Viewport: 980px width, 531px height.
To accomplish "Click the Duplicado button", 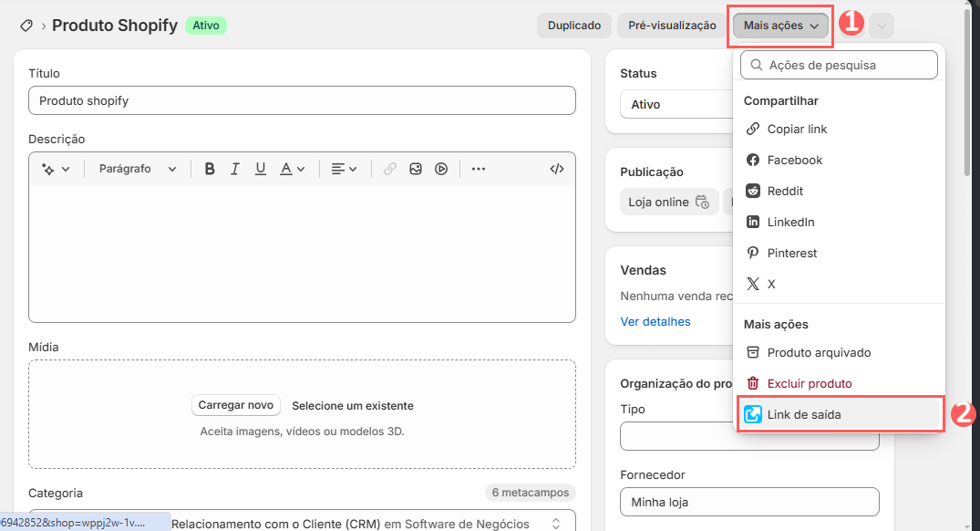I will coord(573,26).
